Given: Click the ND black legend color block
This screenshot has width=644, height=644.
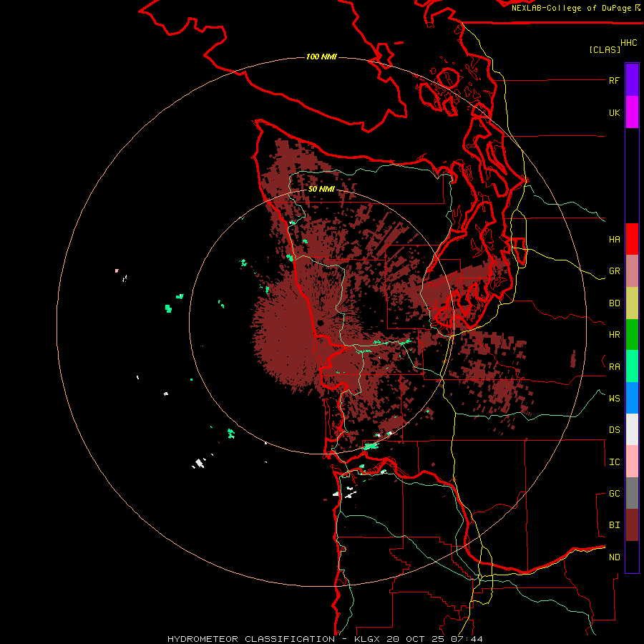Looking at the screenshot, I should 632,557.
